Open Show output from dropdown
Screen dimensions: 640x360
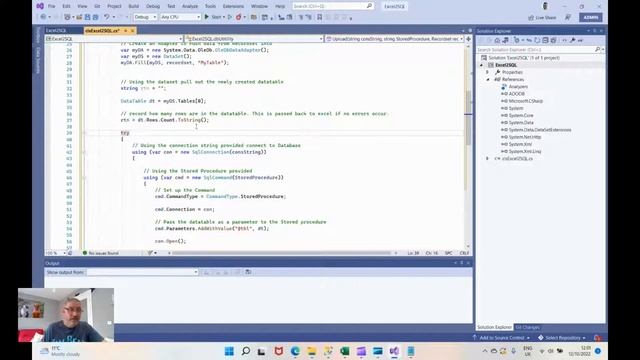(x=142, y=272)
